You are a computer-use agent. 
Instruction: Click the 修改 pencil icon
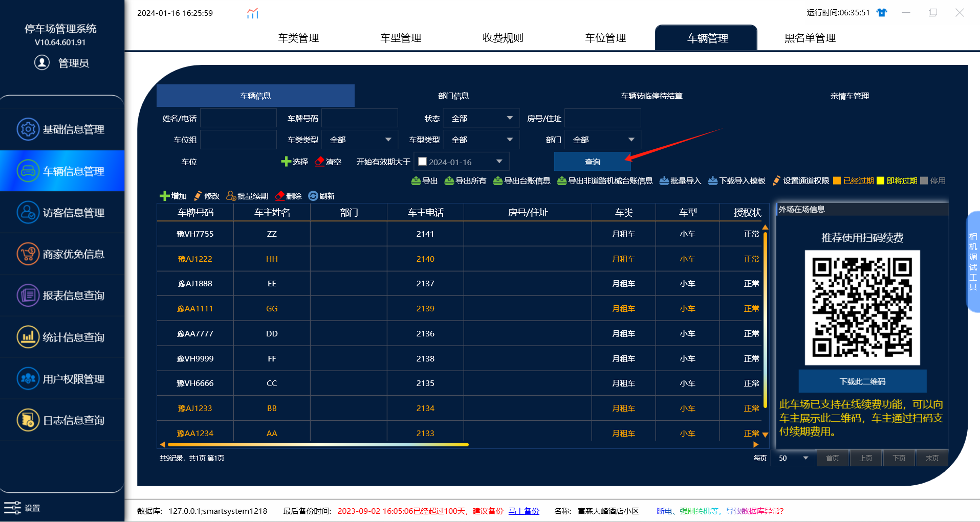[198, 196]
